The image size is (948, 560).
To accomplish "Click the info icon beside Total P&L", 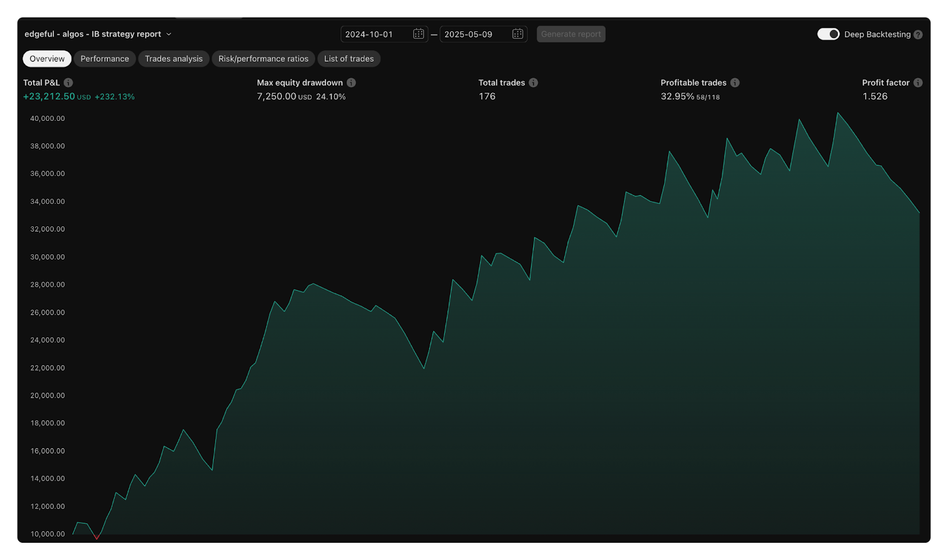I will [x=68, y=83].
